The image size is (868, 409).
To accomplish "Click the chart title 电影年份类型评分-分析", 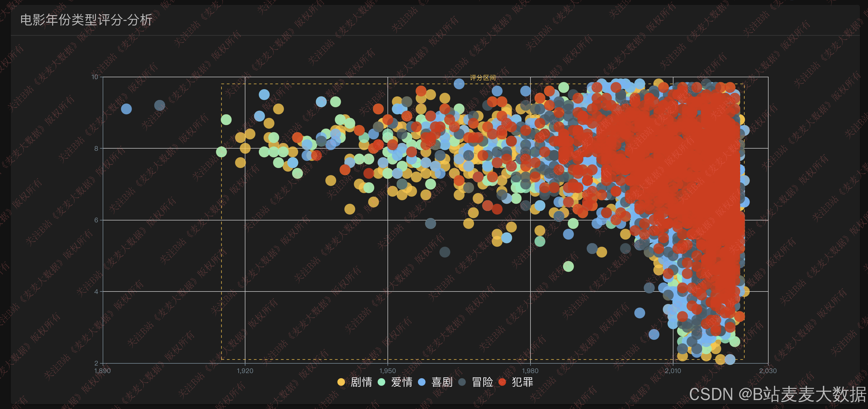I will 86,20.
